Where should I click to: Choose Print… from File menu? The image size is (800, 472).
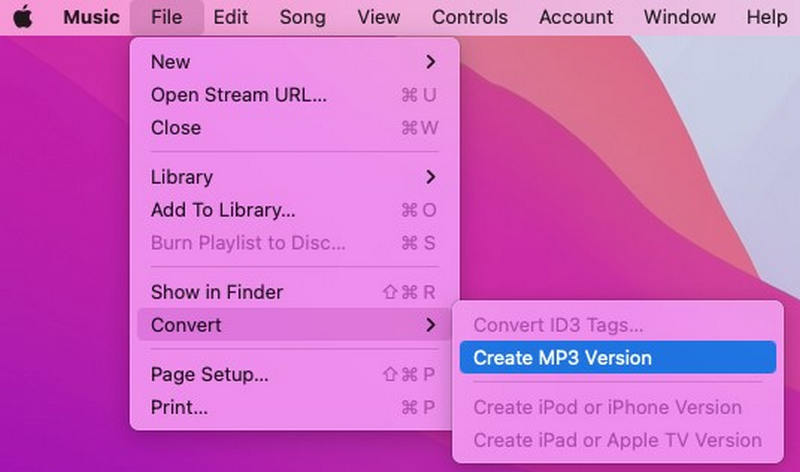[x=294, y=407]
